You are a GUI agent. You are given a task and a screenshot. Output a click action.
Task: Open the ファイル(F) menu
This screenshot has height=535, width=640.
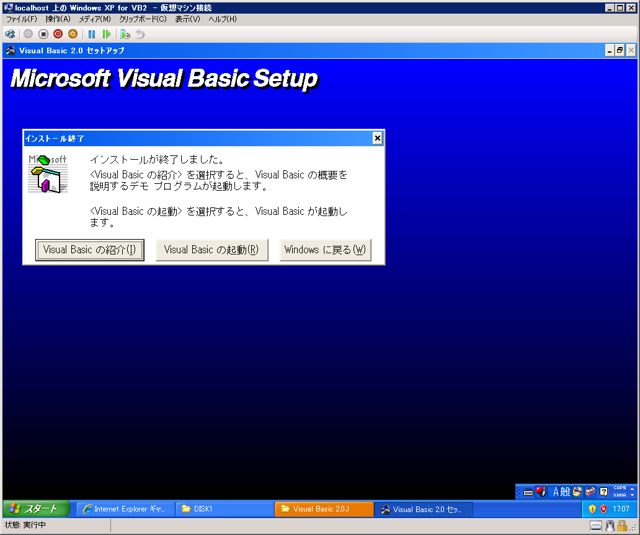pos(21,19)
